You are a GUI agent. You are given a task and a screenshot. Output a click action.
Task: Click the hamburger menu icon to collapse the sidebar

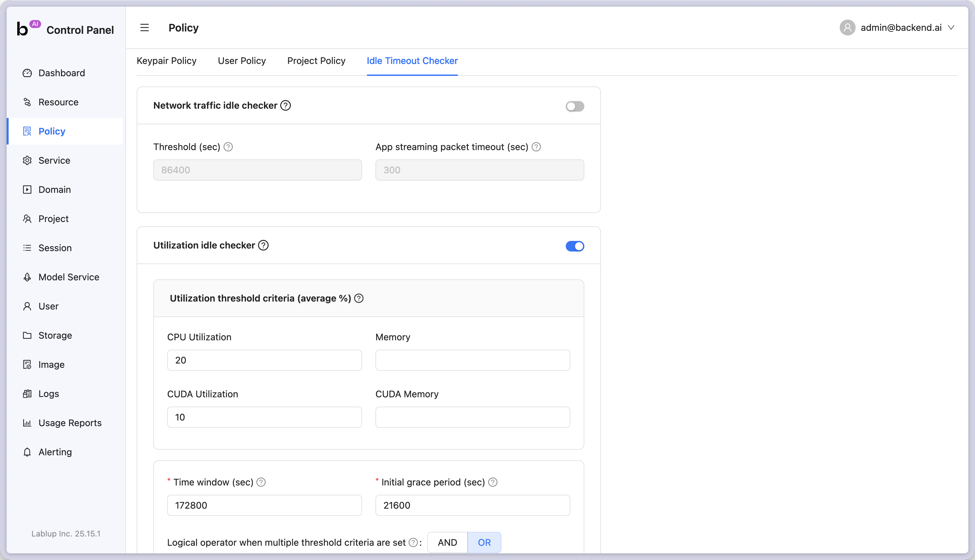[144, 28]
